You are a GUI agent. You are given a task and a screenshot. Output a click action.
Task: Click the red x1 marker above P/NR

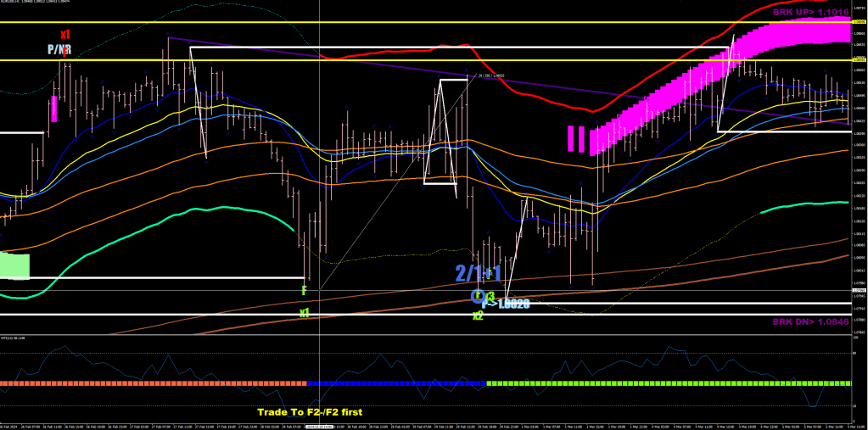pyautogui.click(x=64, y=35)
